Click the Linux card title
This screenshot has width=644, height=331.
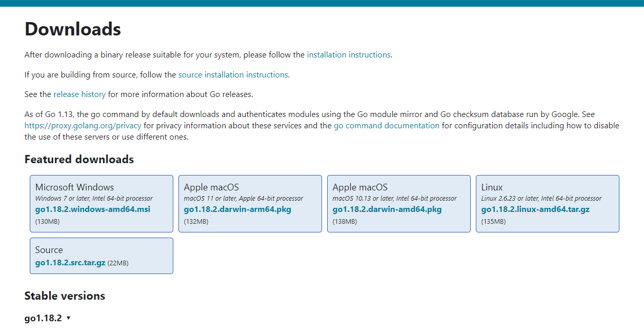[x=492, y=187]
